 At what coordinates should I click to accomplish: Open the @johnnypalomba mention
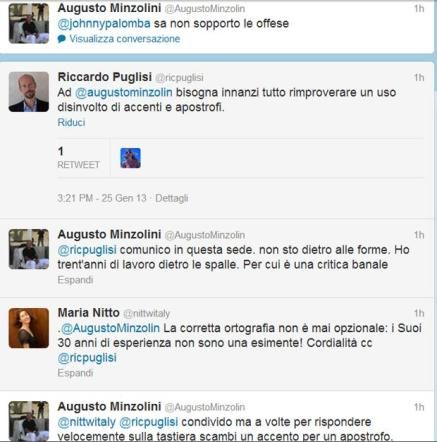click(104, 24)
